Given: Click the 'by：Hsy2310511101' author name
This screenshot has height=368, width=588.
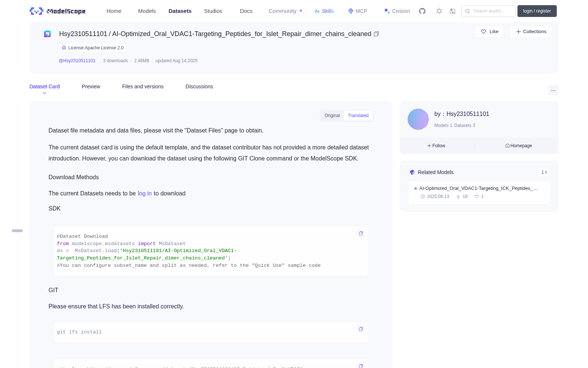Looking at the screenshot, I should pos(462,114).
